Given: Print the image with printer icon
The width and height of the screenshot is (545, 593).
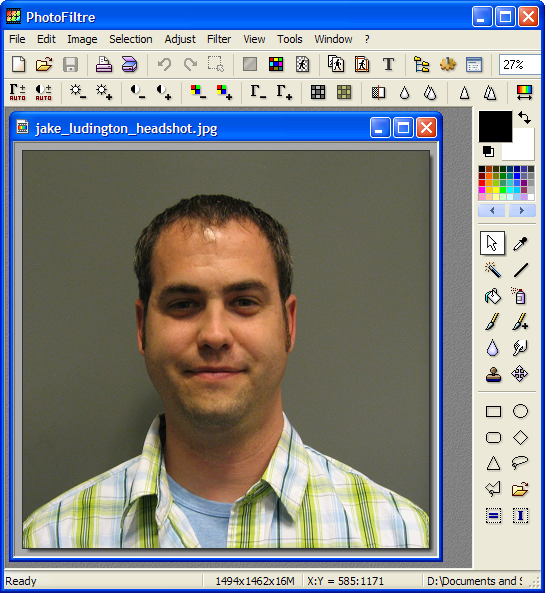Looking at the screenshot, I should (x=104, y=64).
